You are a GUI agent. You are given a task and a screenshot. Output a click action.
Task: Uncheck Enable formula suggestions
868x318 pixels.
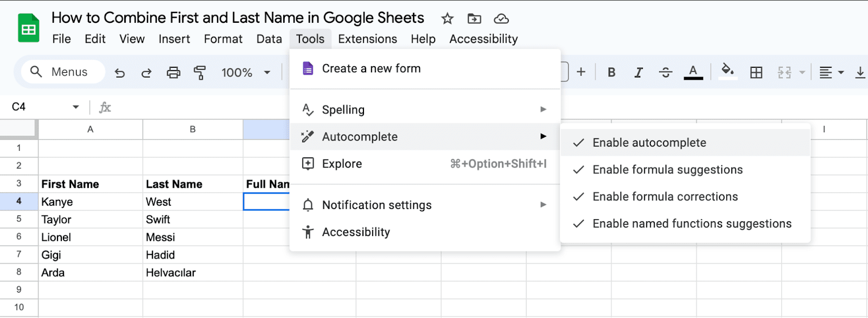667,170
